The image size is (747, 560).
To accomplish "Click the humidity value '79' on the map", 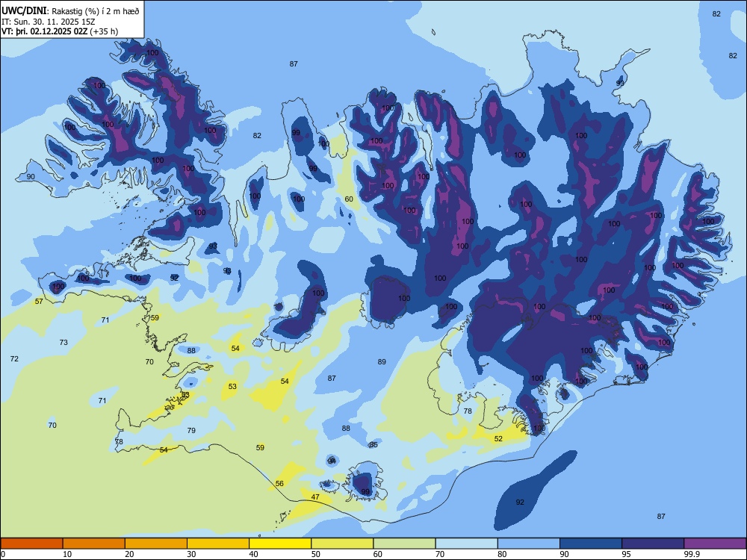I will [x=191, y=431].
